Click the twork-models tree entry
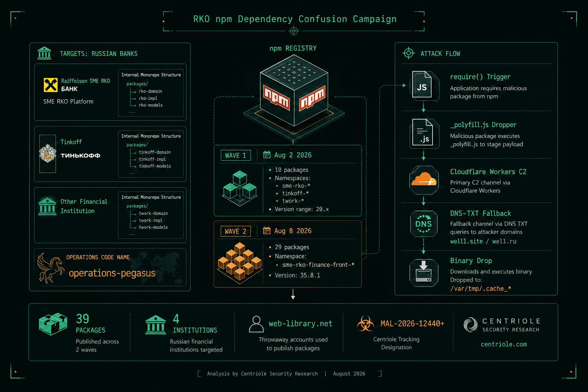The height and width of the screenshot is (392, 588). [153, 227]
